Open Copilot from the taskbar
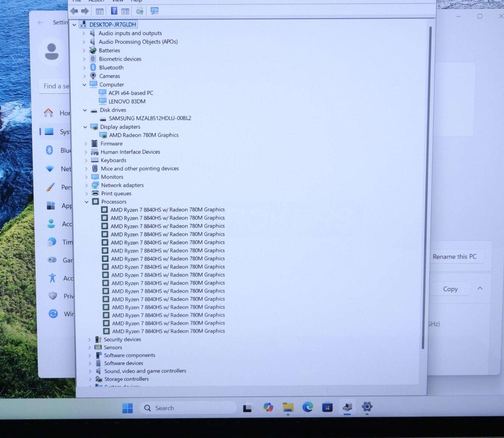 click(x=268, y=407)
